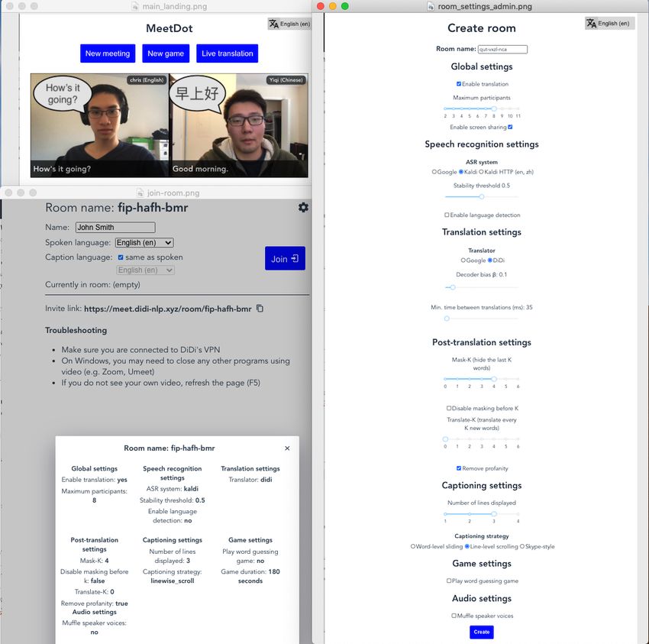649x644 pixels.
Task: Click the New meeting button
Action: (108, 53)
